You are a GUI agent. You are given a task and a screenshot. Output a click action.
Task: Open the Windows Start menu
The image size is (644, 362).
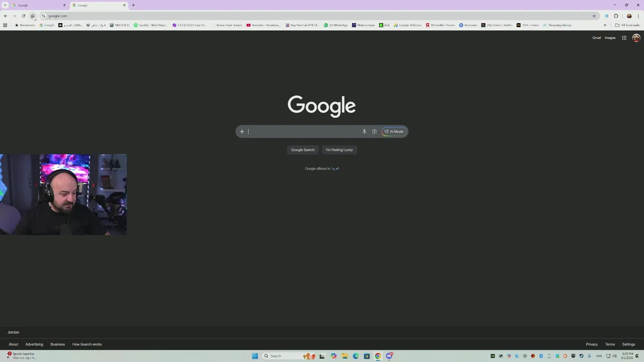point(255,356)
